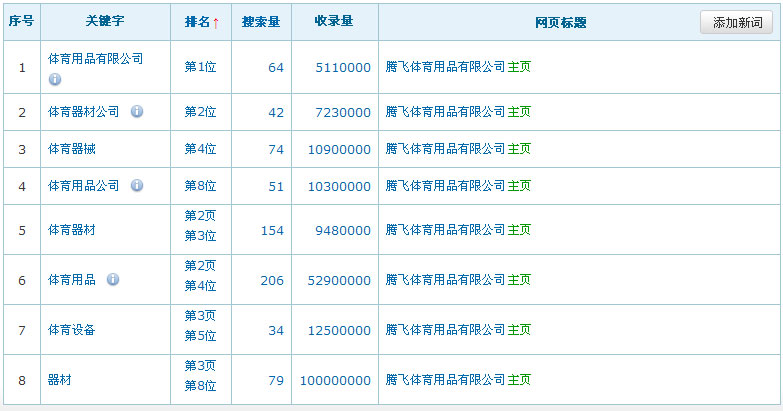
Task: Click info icon in row 6 beside 体育用品
Action: click(113, 279)
